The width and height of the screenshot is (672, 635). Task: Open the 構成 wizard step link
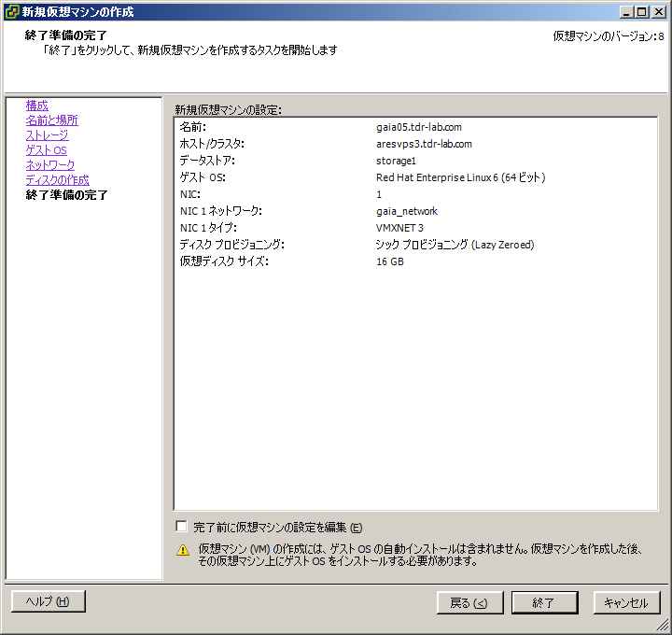(x=36, y=106)
